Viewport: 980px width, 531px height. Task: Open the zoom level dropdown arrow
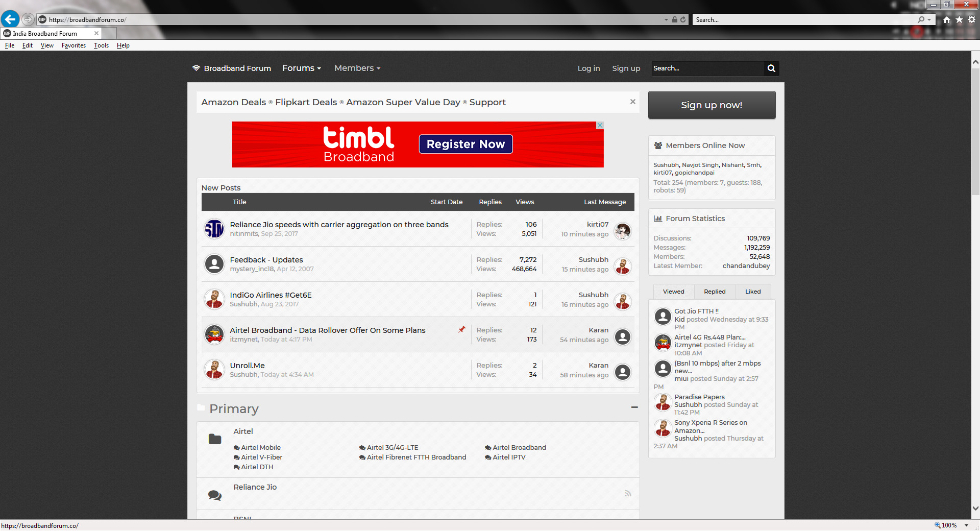[966, 525]
